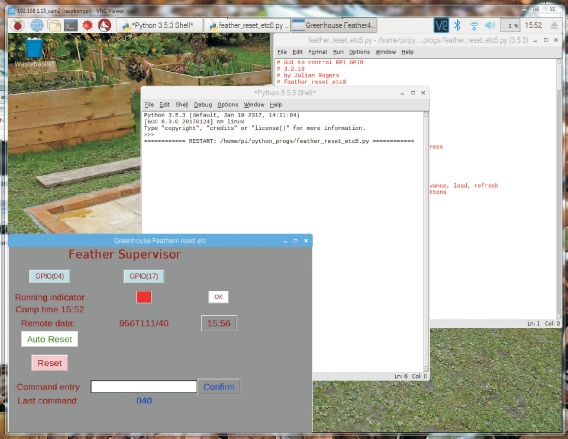568x439 pixels.
Task: Open the Wi-Fi network tray icon
Action: click(x=474, y=26)
